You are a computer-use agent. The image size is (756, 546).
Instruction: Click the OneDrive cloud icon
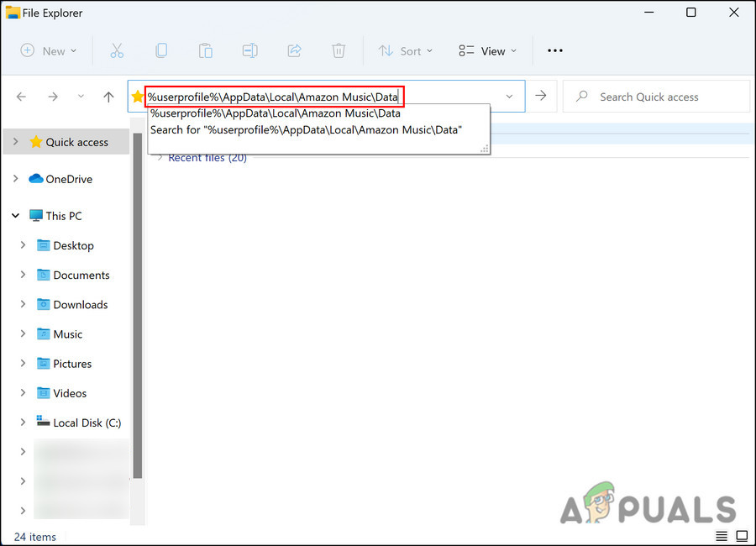tap(36, 178)
